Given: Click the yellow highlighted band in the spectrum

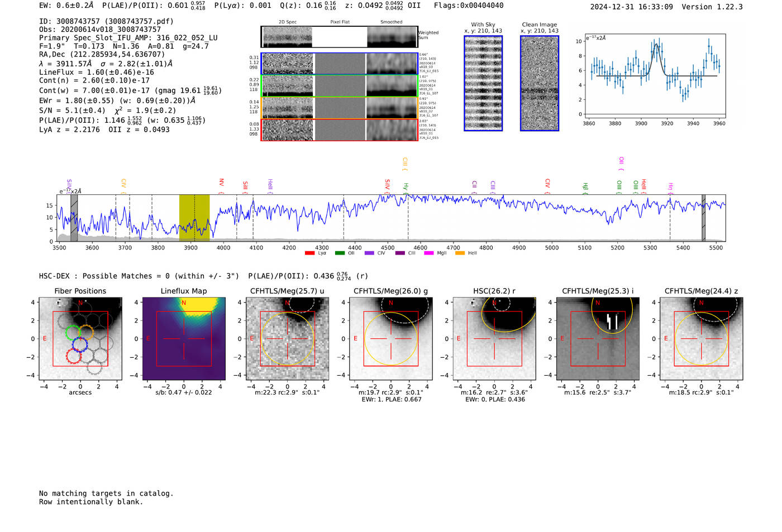Looking at the screenshot, I should (194, 218).
